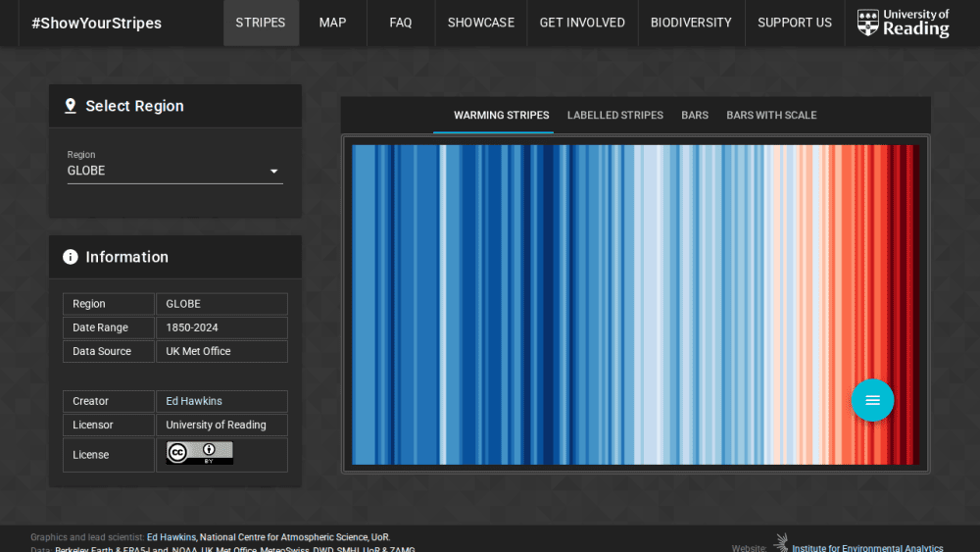Navigate to GET INVOLVED

pos(582,24)
